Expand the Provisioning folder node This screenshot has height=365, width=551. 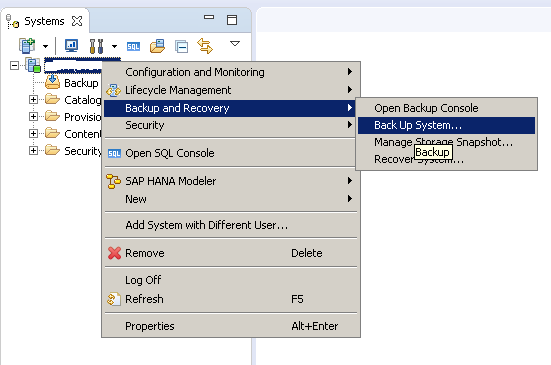[x=33, y=116]
